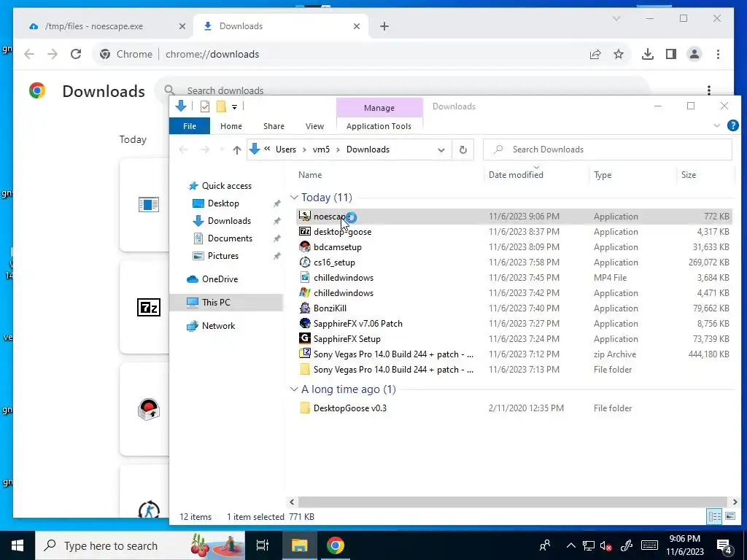Screen dimensions: 747x560
Task: Select the cs16_setup file icon
Action: tap(305, 262)
